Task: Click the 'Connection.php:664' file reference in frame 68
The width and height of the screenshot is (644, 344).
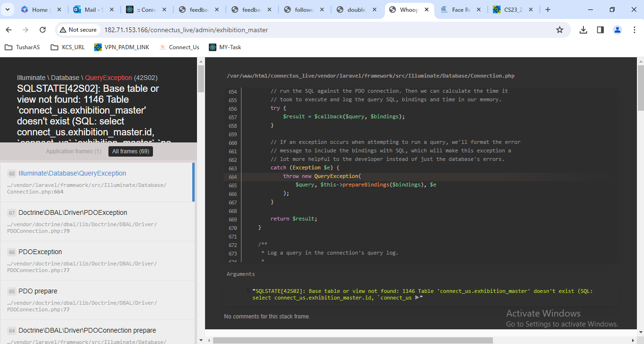Action: [35, 192]
